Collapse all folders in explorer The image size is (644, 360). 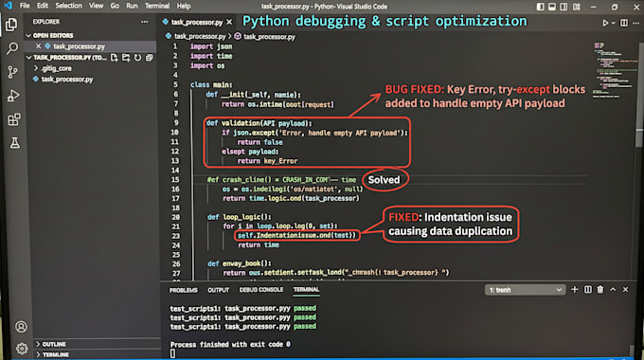[x=149, y=58]
